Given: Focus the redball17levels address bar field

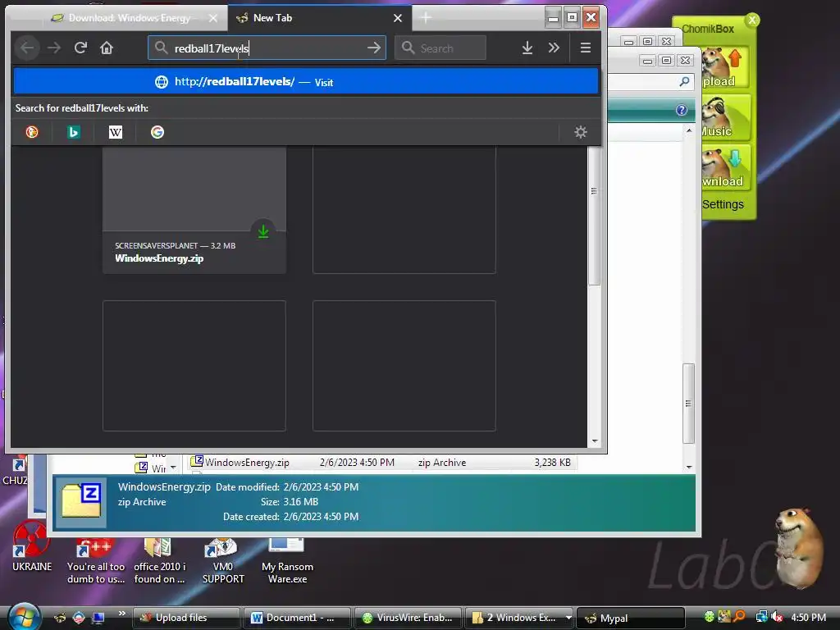Looking at the screenshot, I should pyautogui.click(x=267, y=48).
